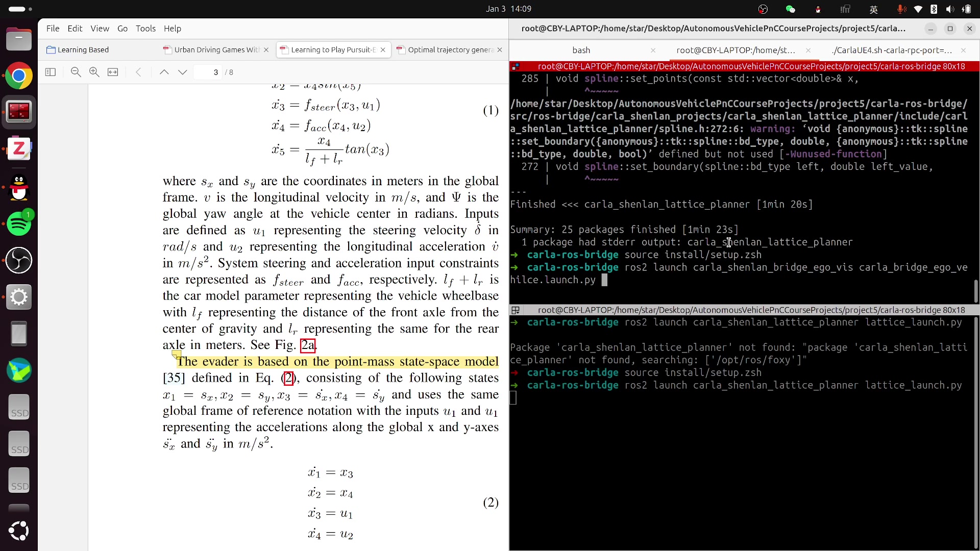Click the zoom out magnifier icon
This screenshot has width=980, height=551.
point(76,72)
